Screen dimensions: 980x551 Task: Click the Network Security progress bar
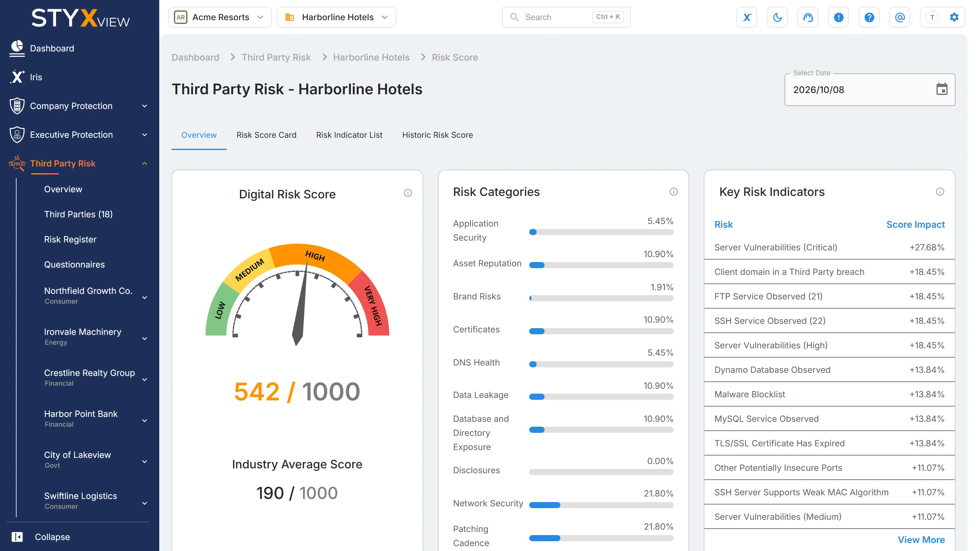point(601,505)
